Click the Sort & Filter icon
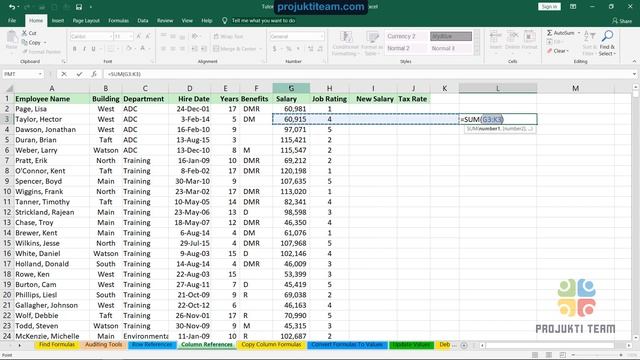Screen dimensions: 640x360 click(x=589, y=36)
